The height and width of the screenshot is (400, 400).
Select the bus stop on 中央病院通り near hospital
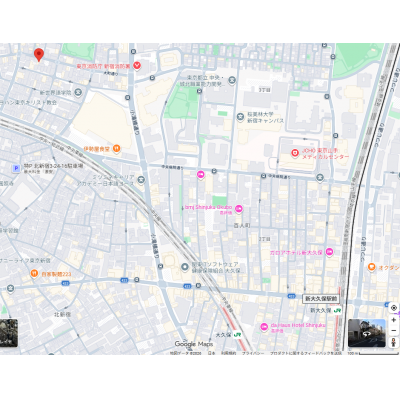264,175
